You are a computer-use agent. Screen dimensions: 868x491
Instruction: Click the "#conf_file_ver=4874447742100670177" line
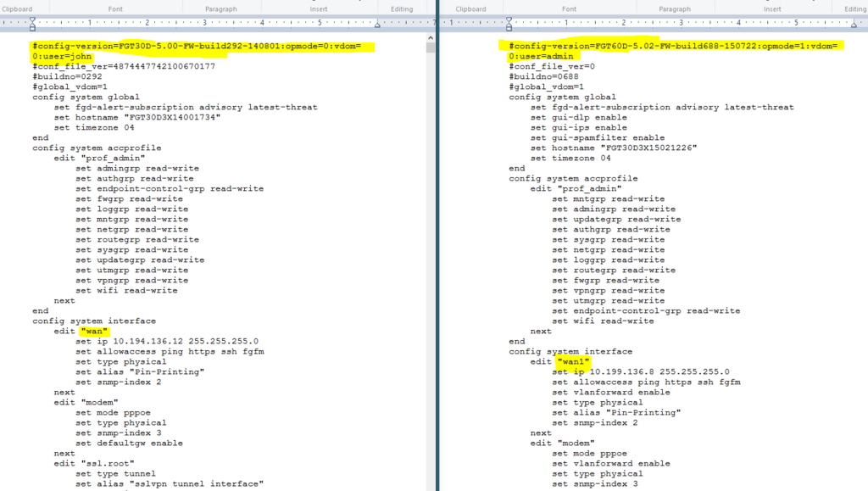pyautogui.click(x=124, y=66)
